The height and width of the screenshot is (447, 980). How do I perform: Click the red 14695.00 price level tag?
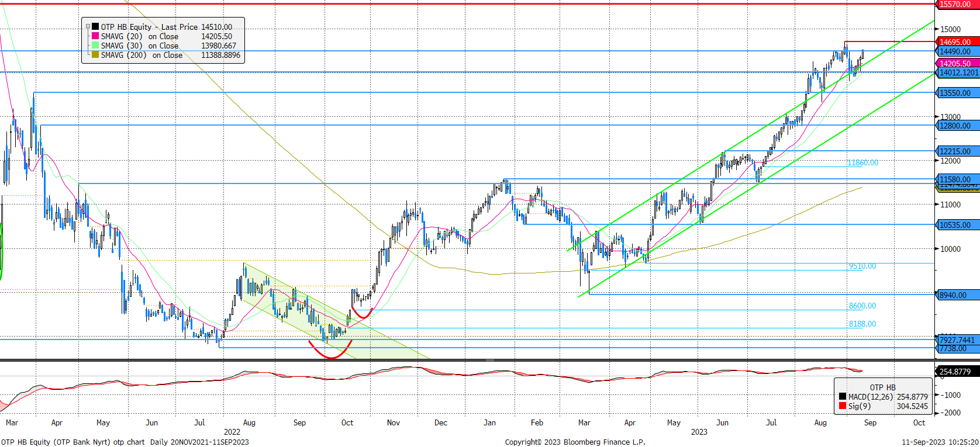[x=957, y=42]
